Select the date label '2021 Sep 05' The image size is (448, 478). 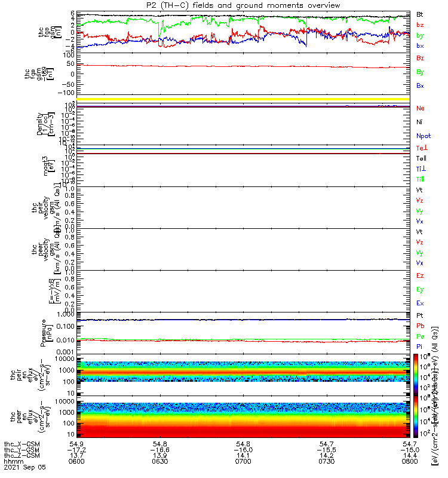tap(24, 467)
